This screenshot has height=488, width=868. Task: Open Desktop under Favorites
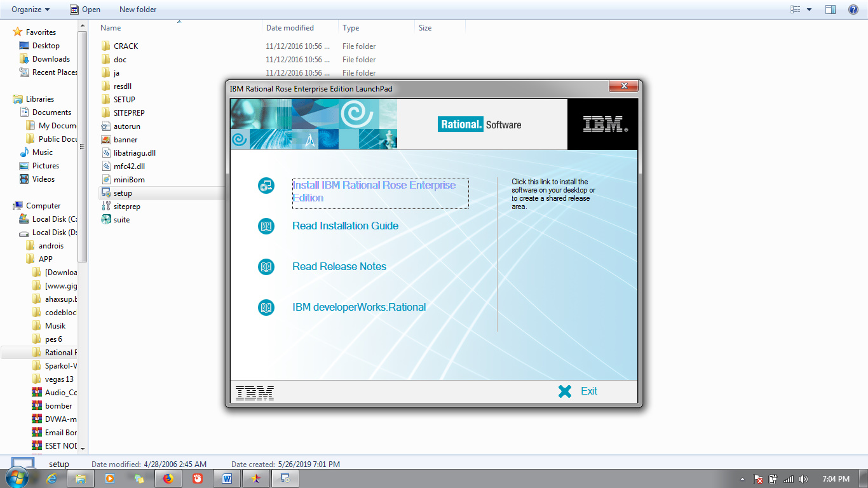coord(46,46)
